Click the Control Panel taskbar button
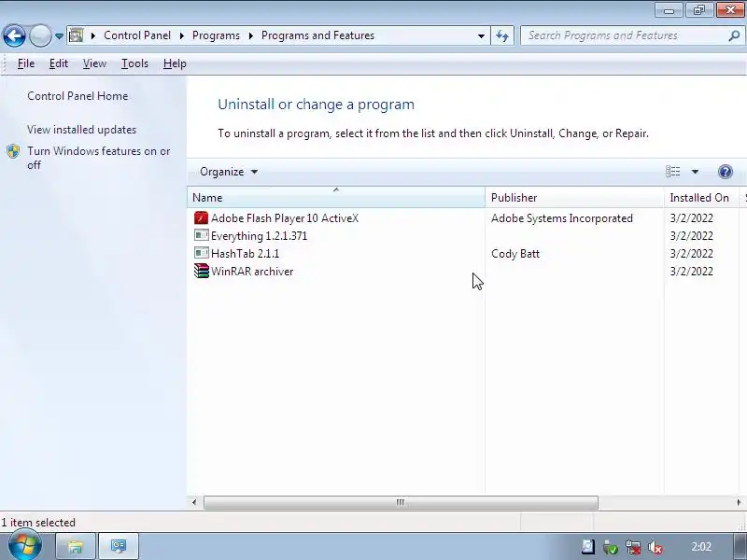The height and width of the screenshot is (560, 747). (x=119, y=546)
